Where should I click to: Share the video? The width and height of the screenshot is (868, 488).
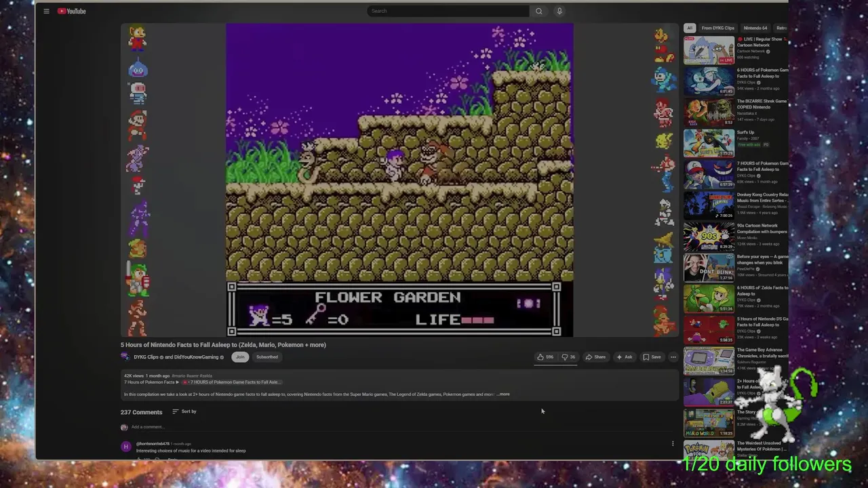[x=595, y=357]
